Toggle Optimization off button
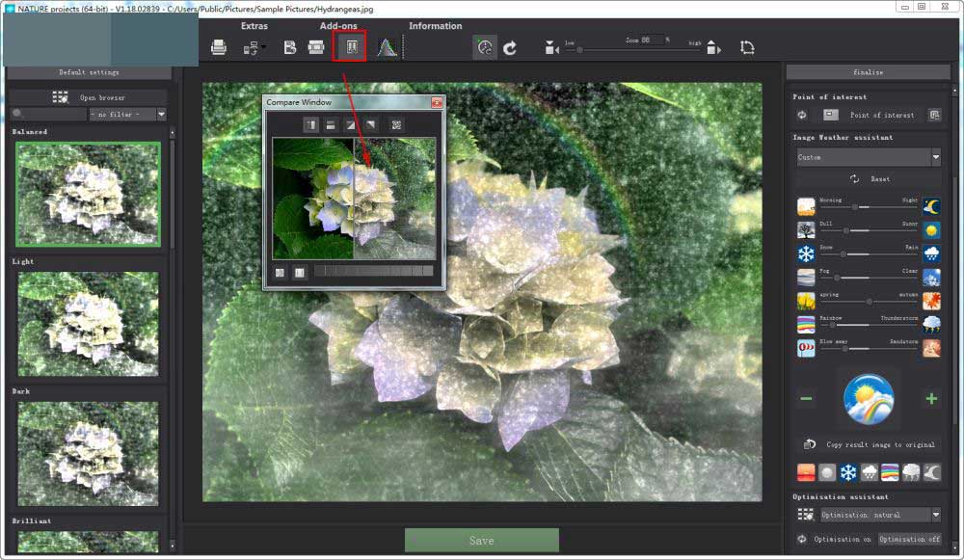This screenshot has width=964, height=560. (909, 539)
